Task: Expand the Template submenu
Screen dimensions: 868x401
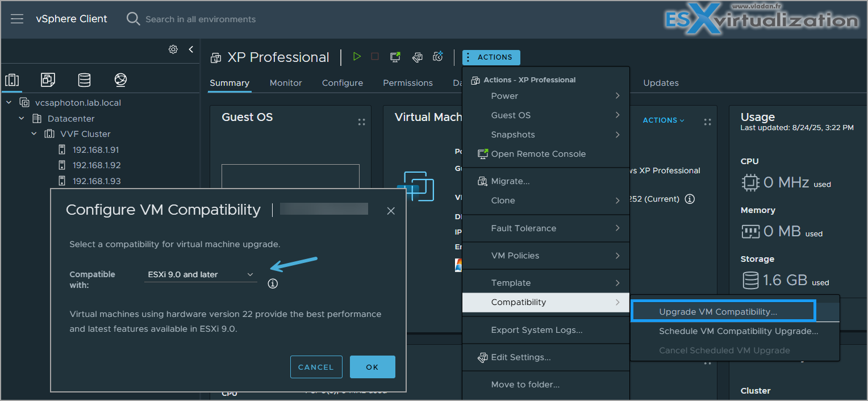Action: [546, 283]
